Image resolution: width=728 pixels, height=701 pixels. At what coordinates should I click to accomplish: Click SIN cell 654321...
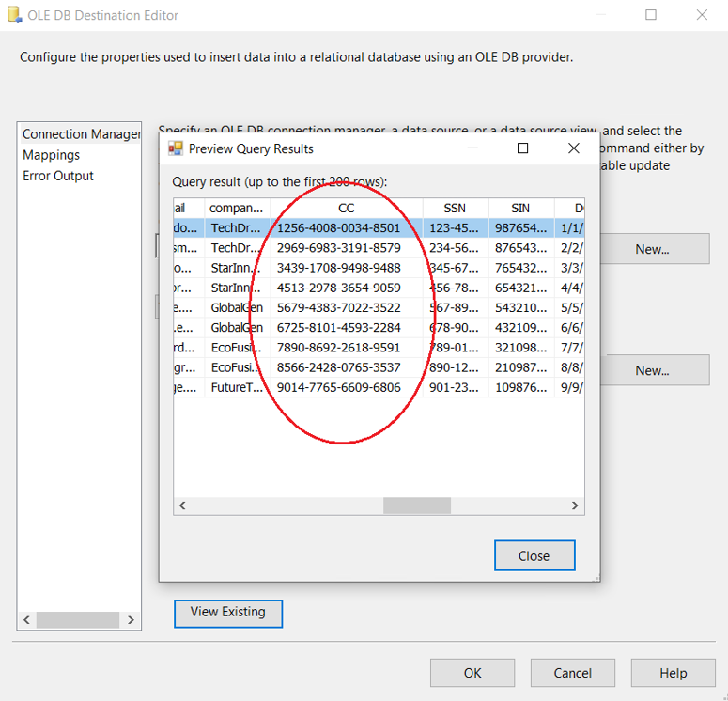tap(521, 288)
